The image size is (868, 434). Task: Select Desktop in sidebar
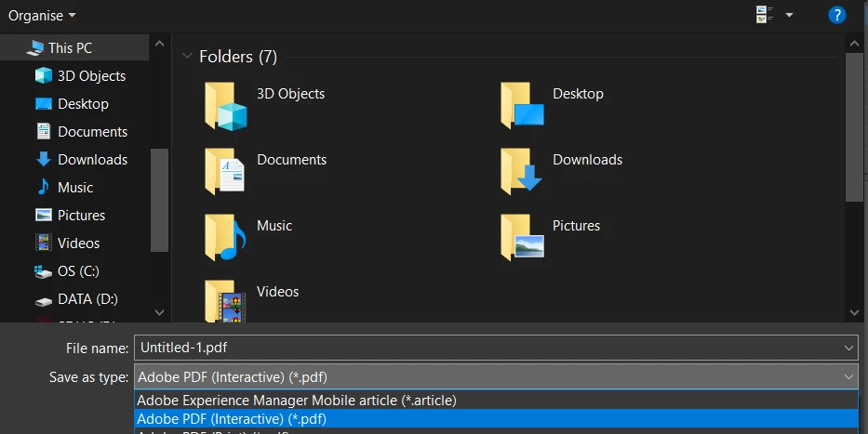[x=83, y=104]
